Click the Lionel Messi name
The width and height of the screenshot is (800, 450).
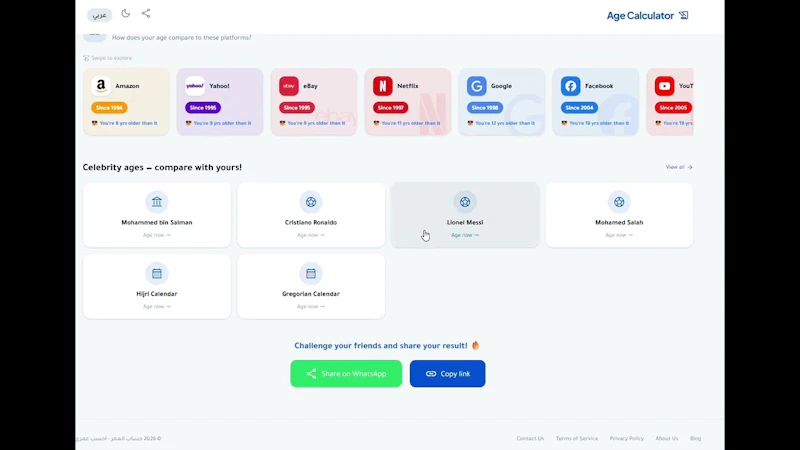coord(465,222)
